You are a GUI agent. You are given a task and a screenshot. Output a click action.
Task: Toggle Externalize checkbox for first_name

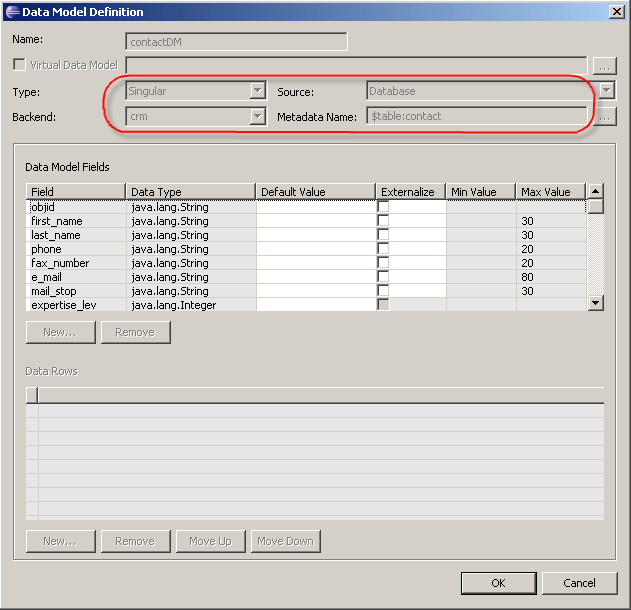pyautogui.click(x=383, y=221)
